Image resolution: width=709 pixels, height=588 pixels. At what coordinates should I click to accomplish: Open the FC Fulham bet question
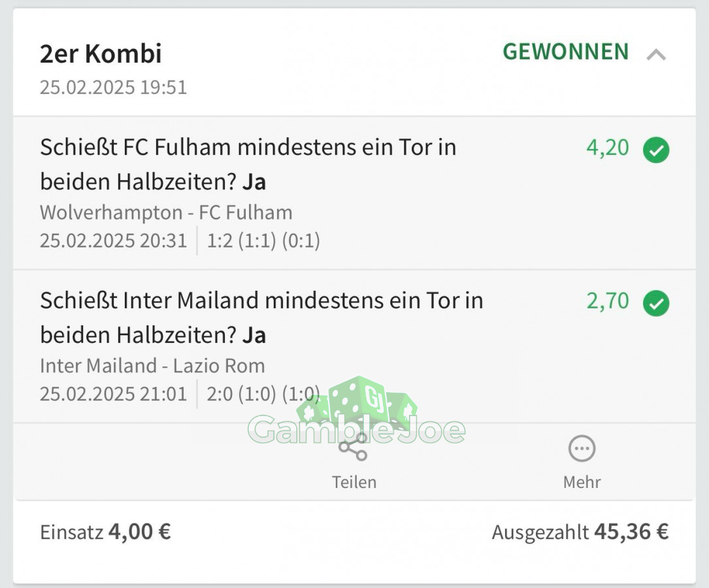[248, 165]
